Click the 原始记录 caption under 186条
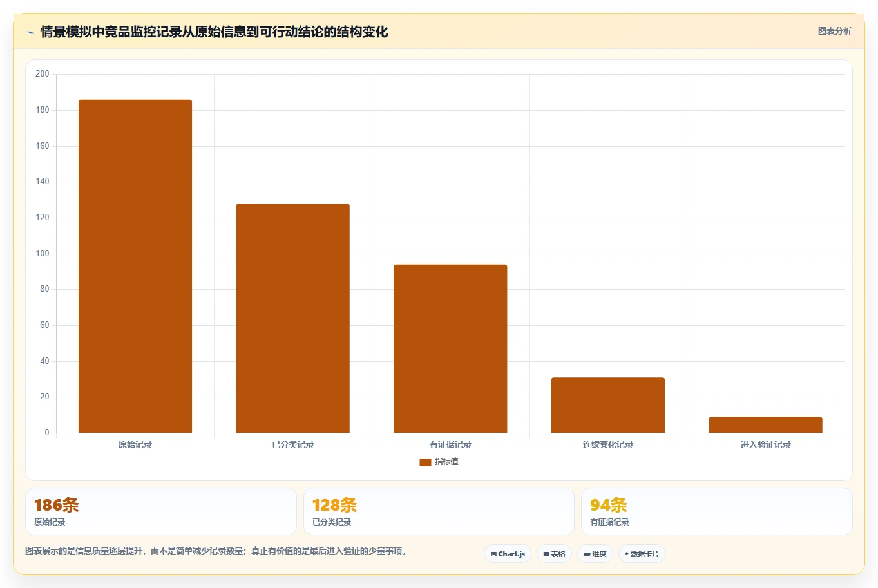This screenshot has width=878, height=588. tap(50, 522)
